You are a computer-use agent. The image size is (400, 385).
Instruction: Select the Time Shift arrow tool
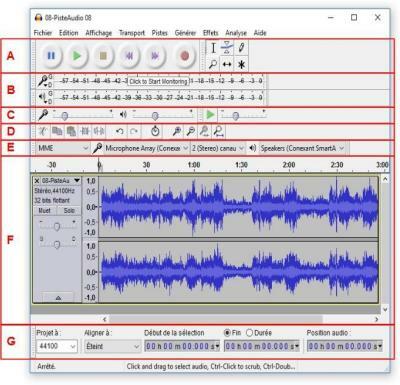coord(227,64)
